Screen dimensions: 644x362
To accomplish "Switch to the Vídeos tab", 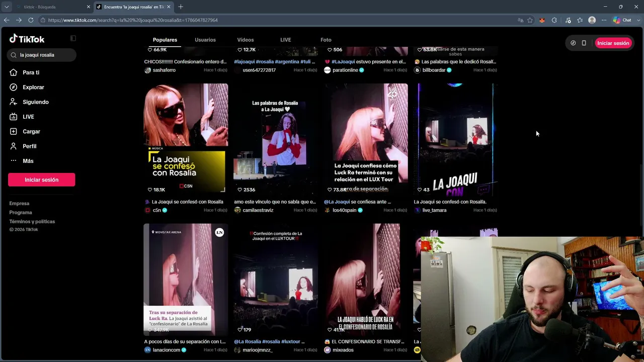I will pyautogui.click(x=246, y=40).
